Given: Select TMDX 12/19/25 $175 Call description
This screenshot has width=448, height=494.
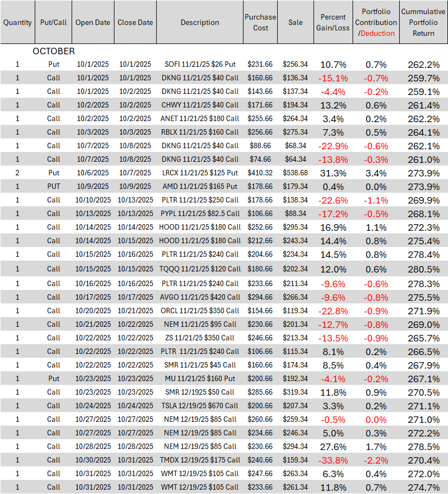Looking at the screenshot, I should point(200,460).
